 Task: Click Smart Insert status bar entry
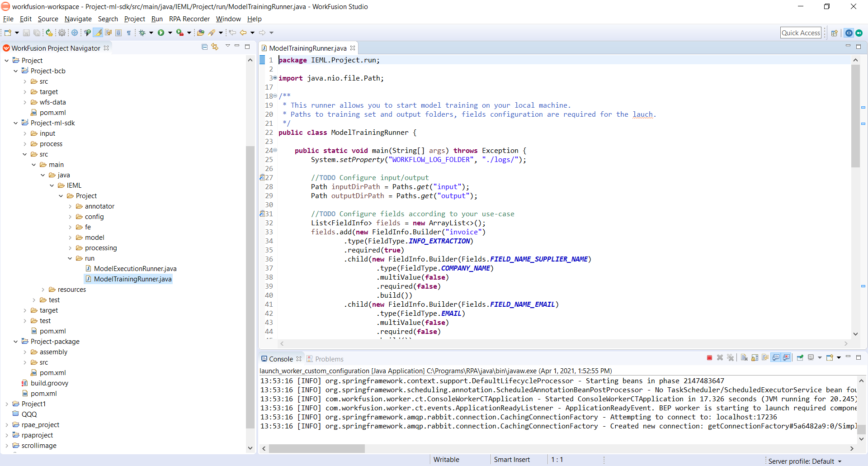coord(512,460)
